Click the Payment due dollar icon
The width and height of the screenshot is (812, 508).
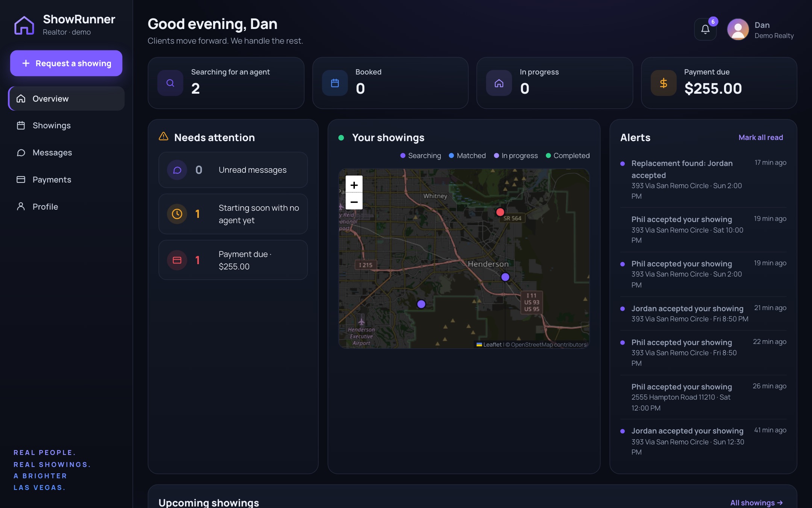pyautogui.click(x=664, y=83)
